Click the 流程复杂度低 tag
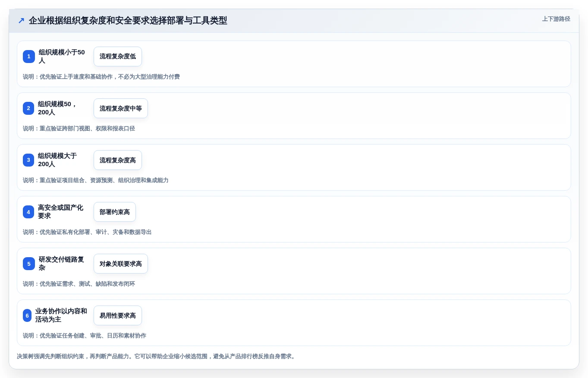Viewport: 588px width, 378px height. click(118, 57)
